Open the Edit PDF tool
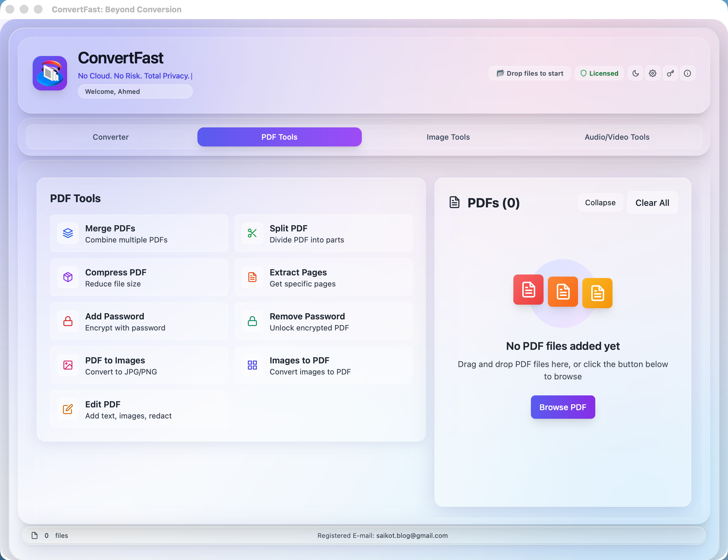Screen dimensions: 728x560 pos(139,409)
